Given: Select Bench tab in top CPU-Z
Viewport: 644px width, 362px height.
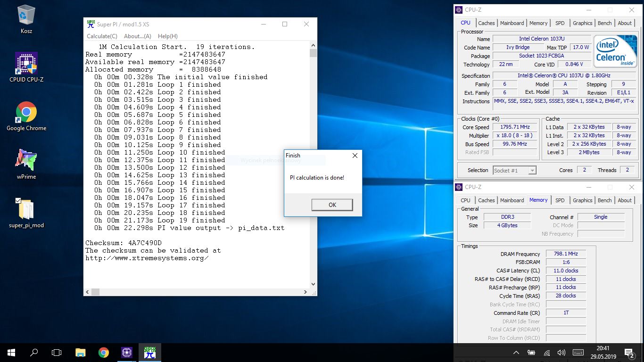Looking at the screenshot, I should (x=604, y=23).
